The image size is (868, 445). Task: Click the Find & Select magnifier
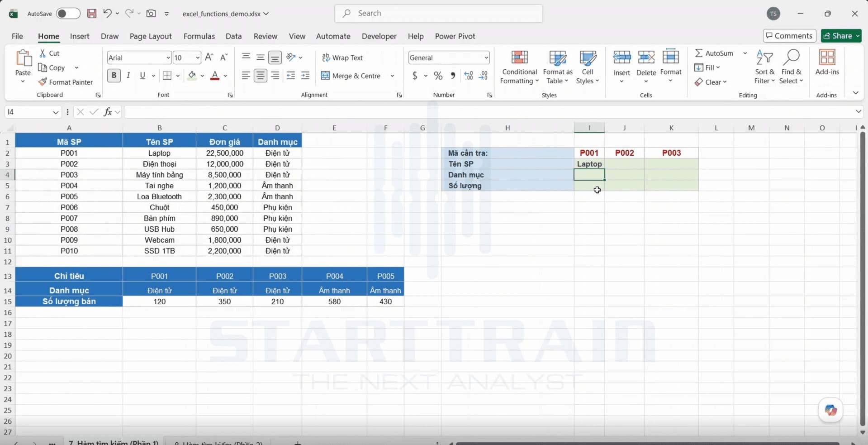point(792,57)
